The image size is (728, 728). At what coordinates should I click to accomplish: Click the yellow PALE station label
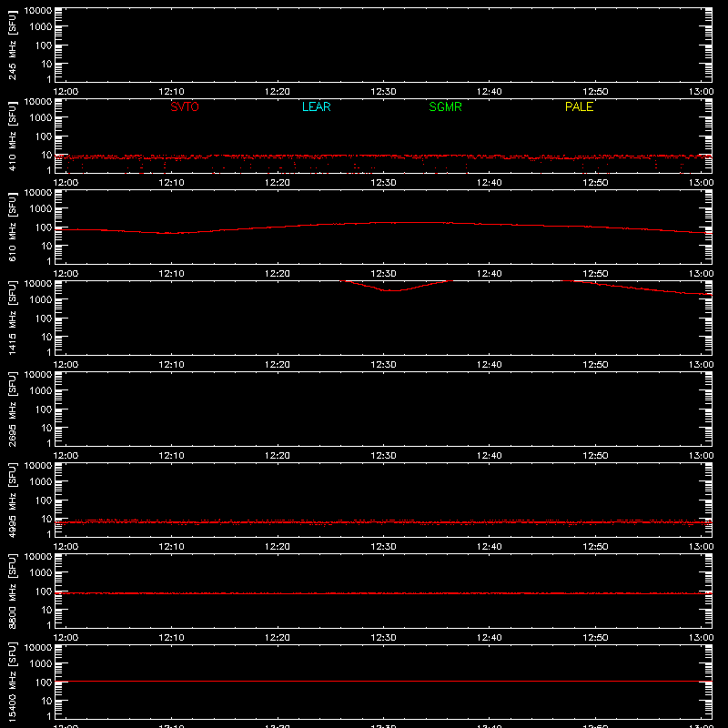point(579,106)
